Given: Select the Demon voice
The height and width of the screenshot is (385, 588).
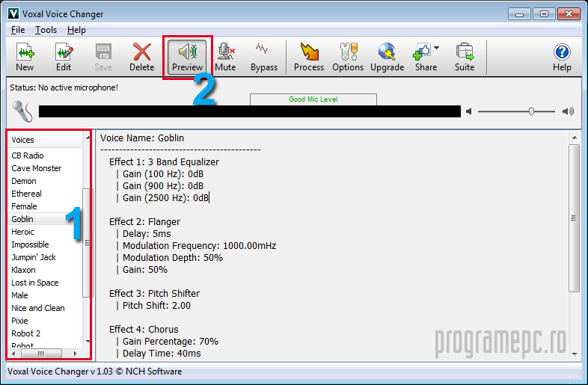Looking at the screenshot, I should [45, 181].
